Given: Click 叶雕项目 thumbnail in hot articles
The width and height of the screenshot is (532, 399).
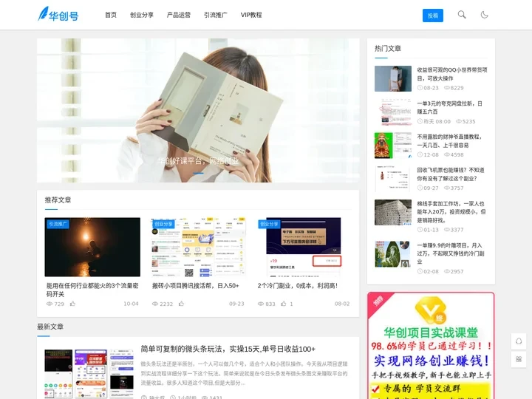Looking at the screenshot, I should coord(393,254).
